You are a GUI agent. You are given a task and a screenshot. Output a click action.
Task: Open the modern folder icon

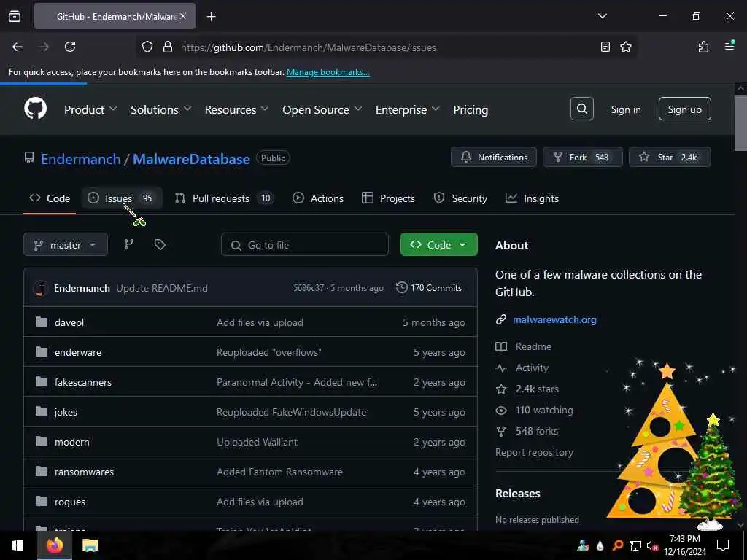tap(42, 442)
